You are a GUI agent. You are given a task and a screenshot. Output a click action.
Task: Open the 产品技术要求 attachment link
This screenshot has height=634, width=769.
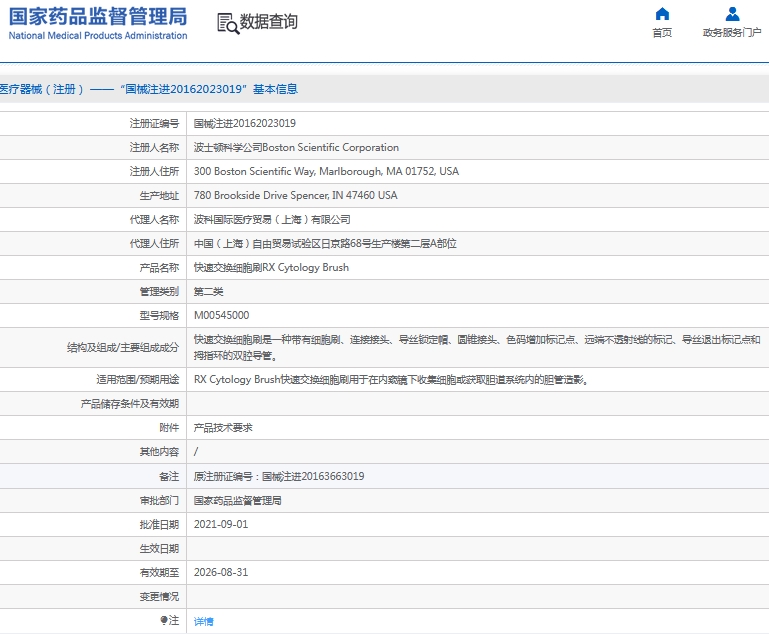[x=223, y=428]
